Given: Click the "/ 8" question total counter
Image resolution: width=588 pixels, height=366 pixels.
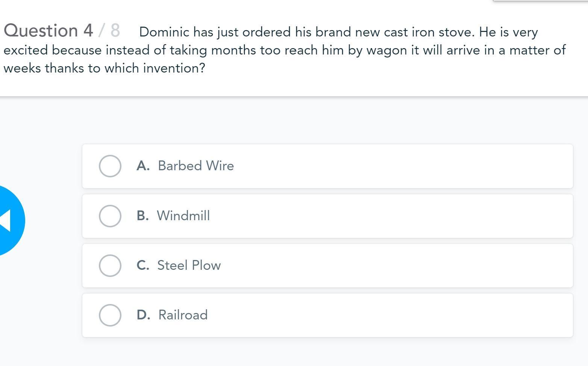Looking at the screenshot, I should click(109, 30).
